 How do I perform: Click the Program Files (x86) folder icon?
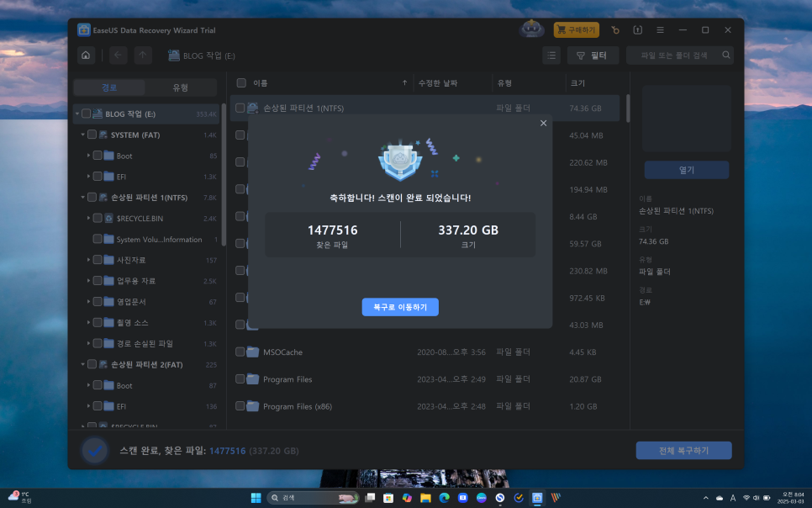(x=253, y=406)
